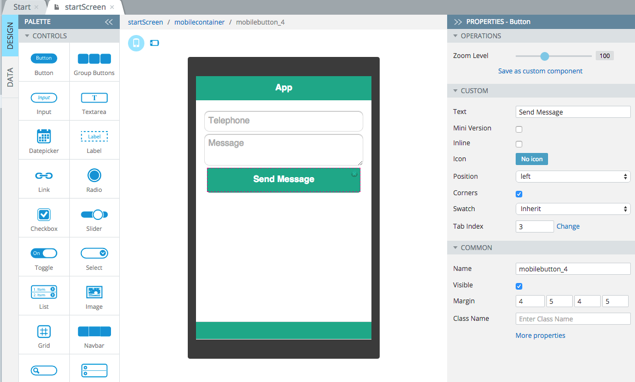The image size is (635, 382).
Task: Select the Send Message button on canvas
Action: click(283, 180)
